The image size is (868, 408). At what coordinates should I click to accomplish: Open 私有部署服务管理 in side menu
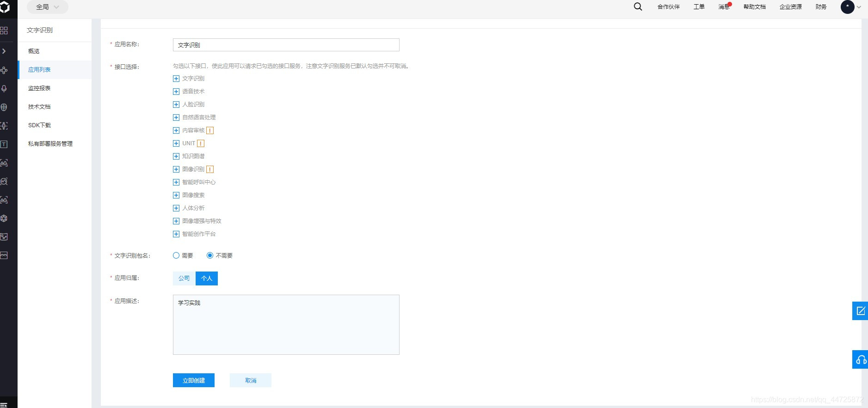tap(55, 144)
